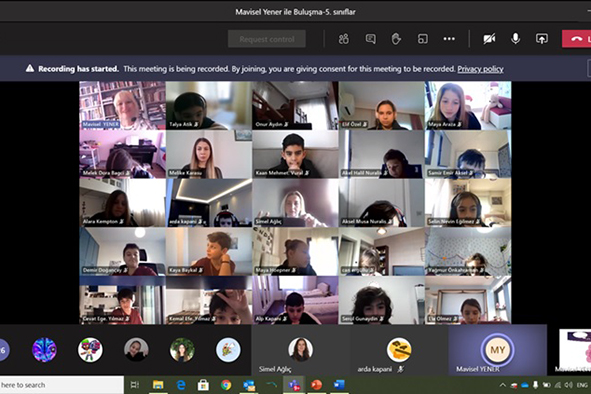Click the Windows search box
The height and width of the screenshot is (394, 591).
[x=62, y=385]
